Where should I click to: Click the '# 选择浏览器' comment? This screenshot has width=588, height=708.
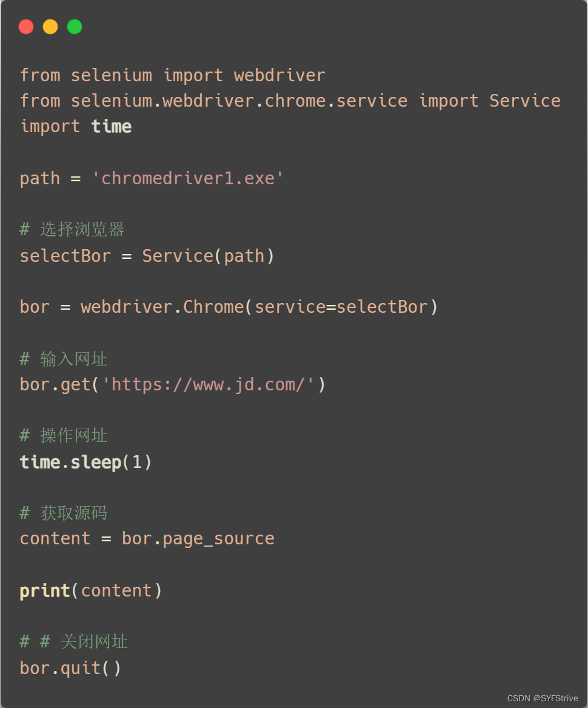[72, 229]
